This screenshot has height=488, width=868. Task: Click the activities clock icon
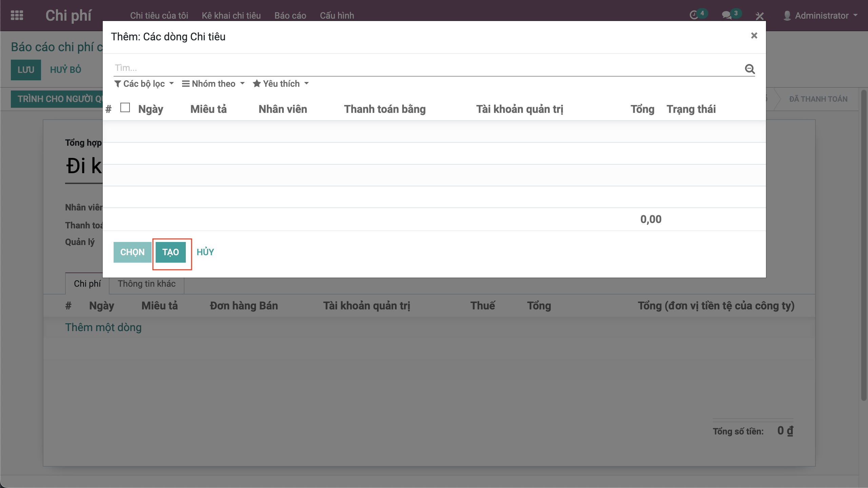pyautogui.click(x=694, y=15)
